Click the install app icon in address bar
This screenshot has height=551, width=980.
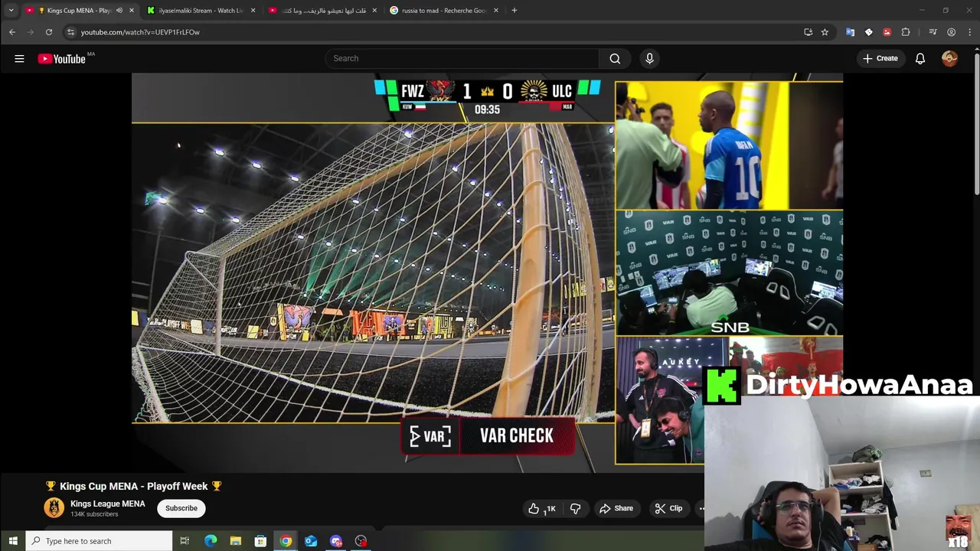pyautogui.click(x=808, y=32)
